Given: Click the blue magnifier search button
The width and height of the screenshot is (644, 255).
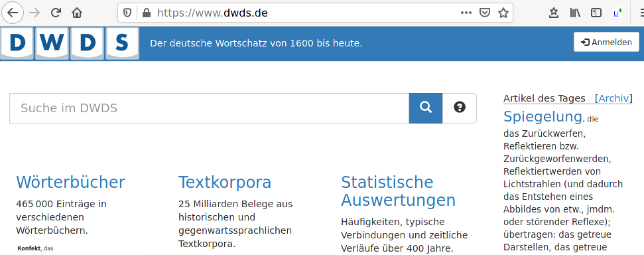Looking at the screenshot, I should (426, 108).
